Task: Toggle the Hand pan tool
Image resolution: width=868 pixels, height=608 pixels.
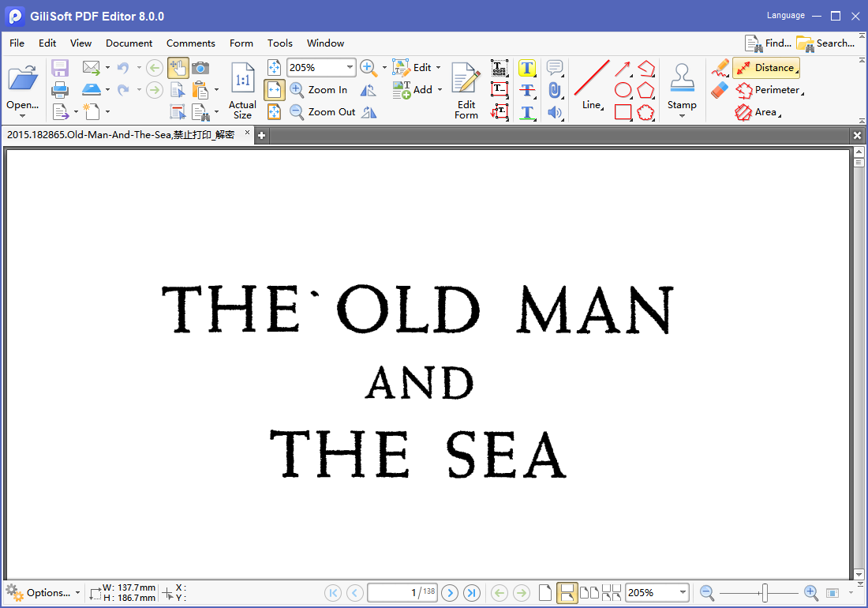Action: [x=178, y=68]
